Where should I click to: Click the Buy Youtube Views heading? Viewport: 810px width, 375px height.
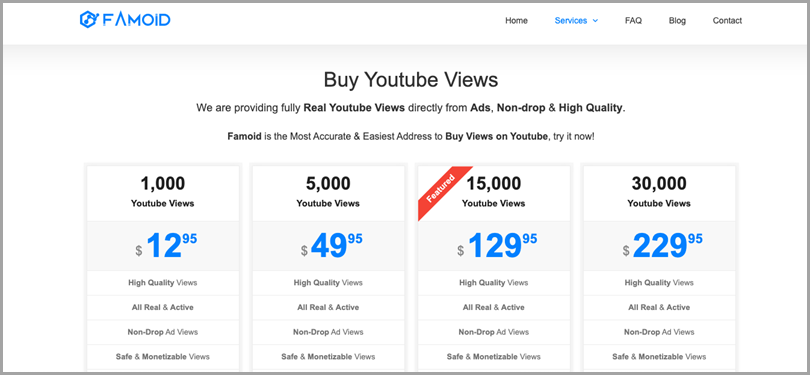coord(411,80)
